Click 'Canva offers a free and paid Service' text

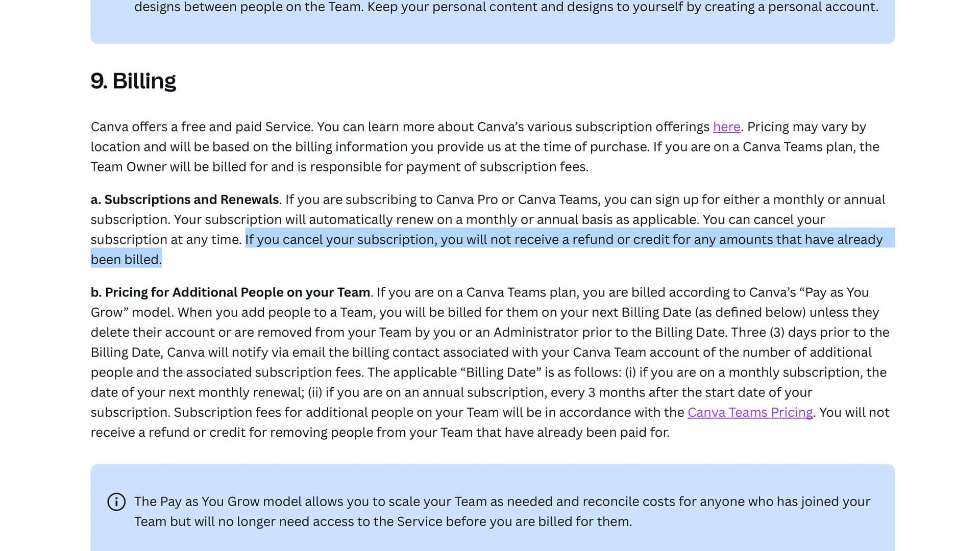pos(202,127)
